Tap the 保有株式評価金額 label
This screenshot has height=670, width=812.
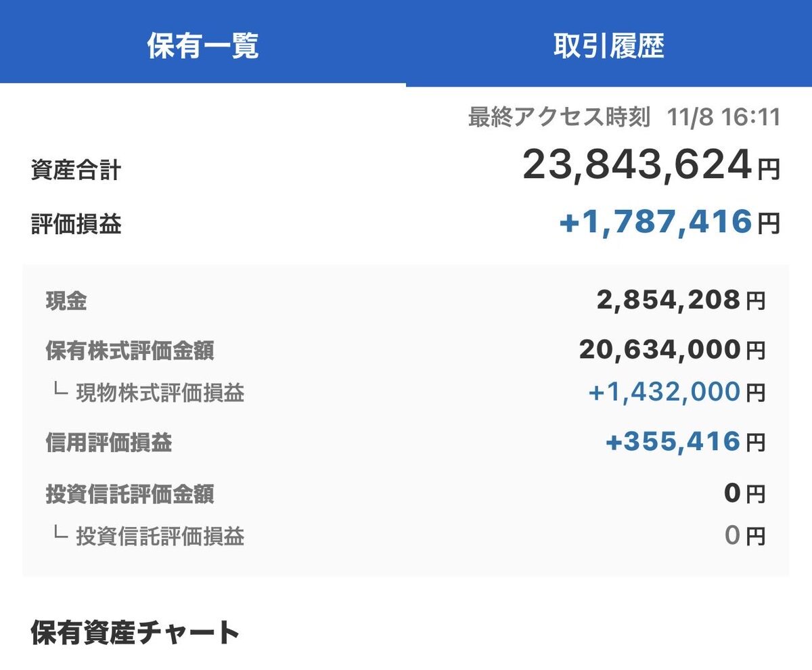(130, 351)
